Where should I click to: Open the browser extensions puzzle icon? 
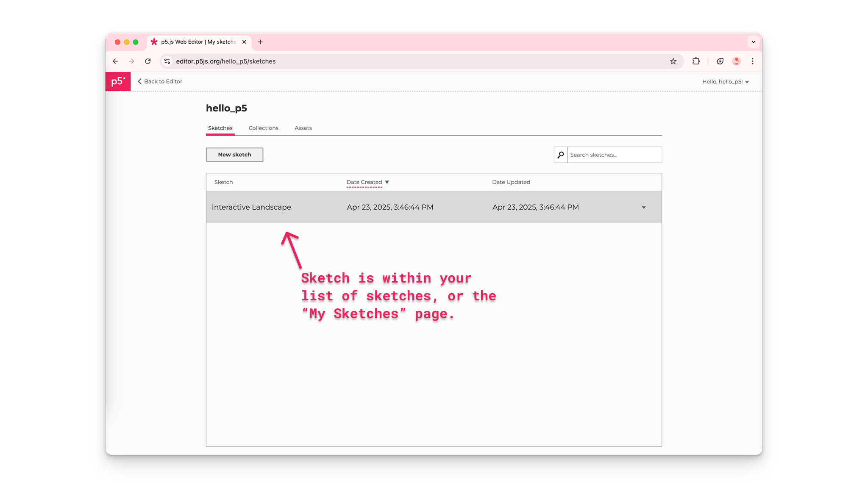click(x=696, y=61)
